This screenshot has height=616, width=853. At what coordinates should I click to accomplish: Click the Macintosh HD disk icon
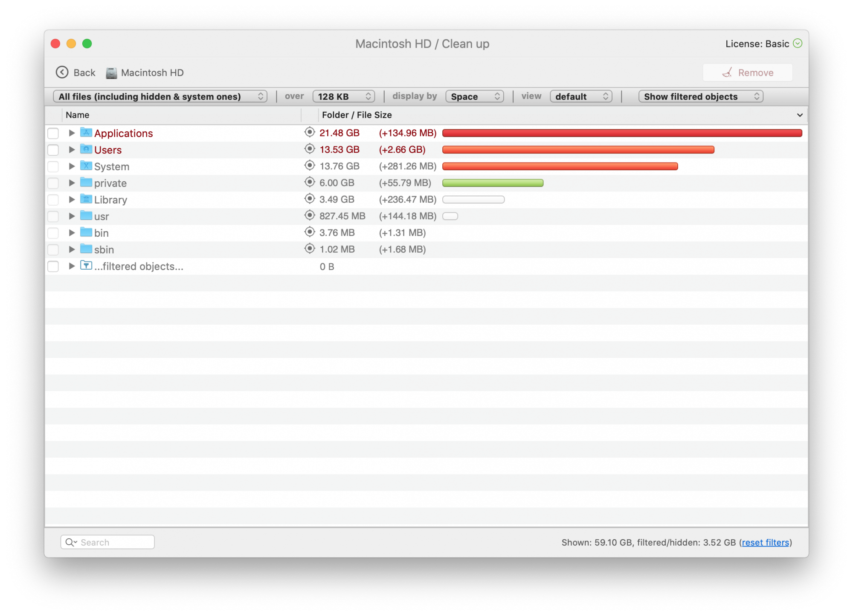111,73
